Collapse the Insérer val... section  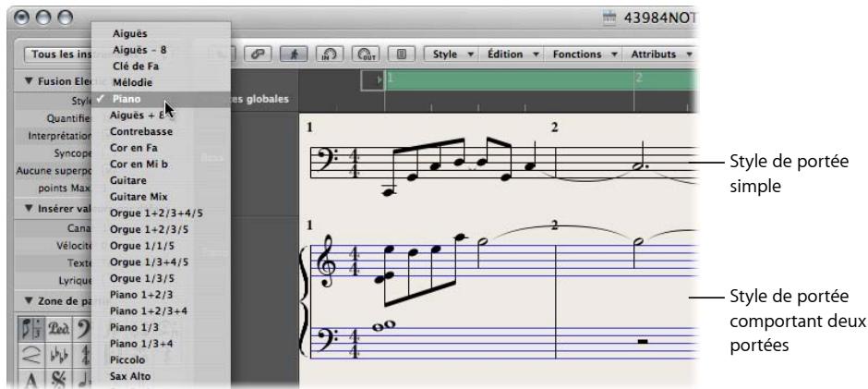[29, 208]
